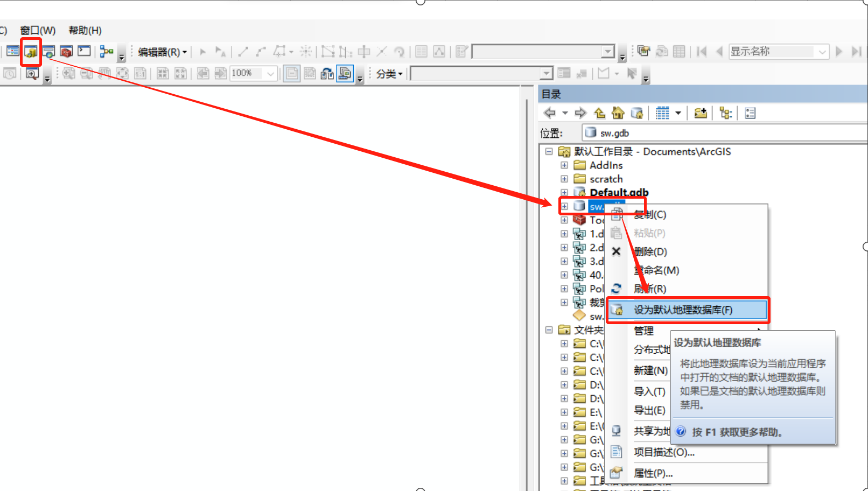This screenshot has width=868, height=491.
Task: Open the Search window toolbar icon
Action: [48, 52]
